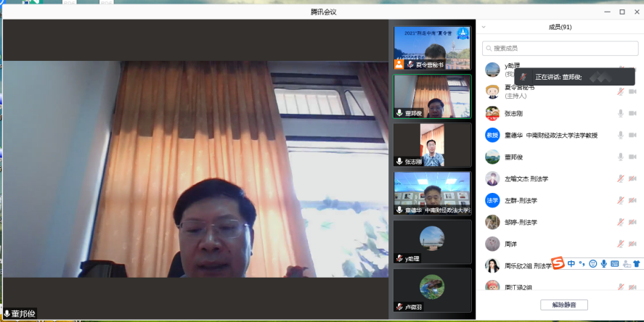
Task: Click Sogou voice input microphone icon
Action: [603, 263]
